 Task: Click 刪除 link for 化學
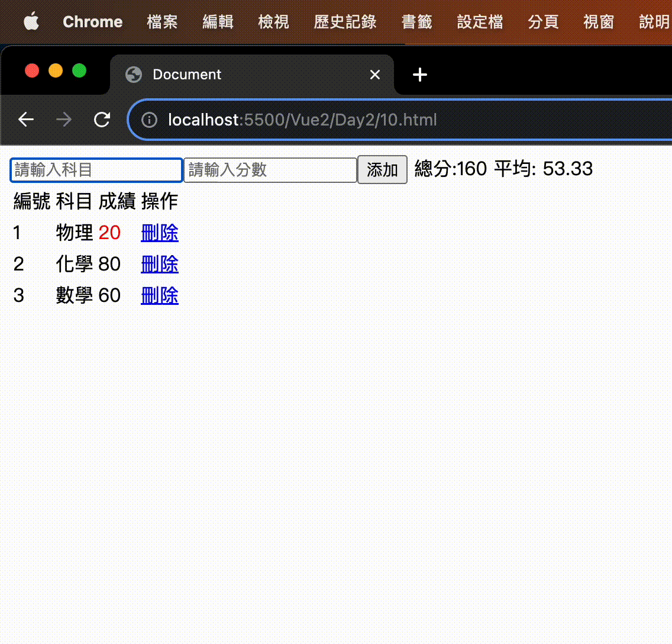point(159,264)
